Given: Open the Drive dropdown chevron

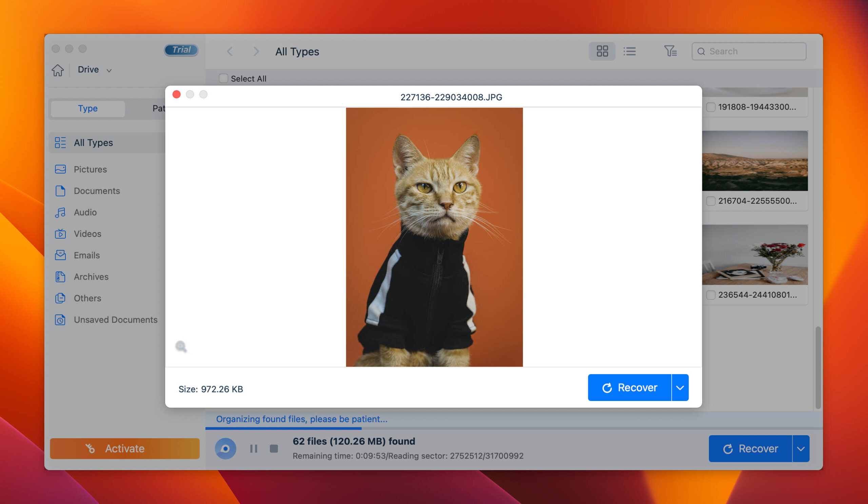Looking at the screenshot, I should pyautogui.click(x=109, y=70).
